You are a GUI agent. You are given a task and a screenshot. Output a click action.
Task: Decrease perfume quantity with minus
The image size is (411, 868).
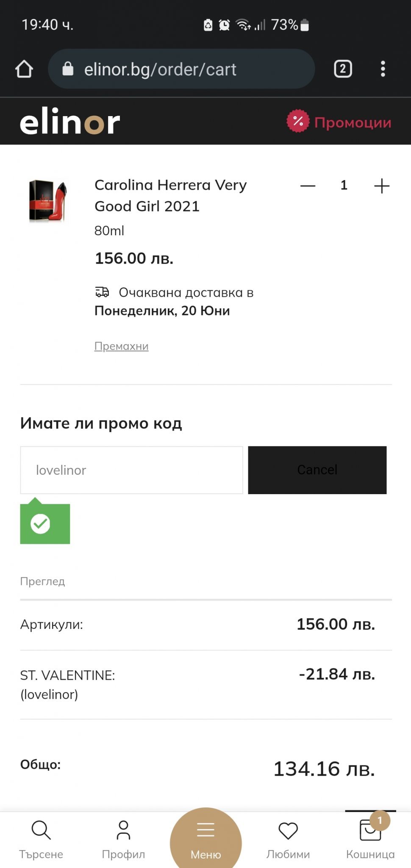tap(308, 186)
